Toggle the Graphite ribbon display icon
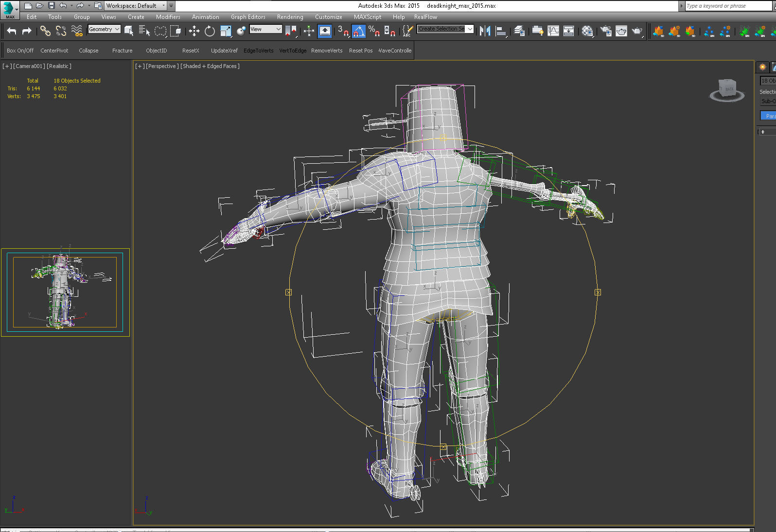The width and height of the screenshot is (776, 532). point(537,31)
